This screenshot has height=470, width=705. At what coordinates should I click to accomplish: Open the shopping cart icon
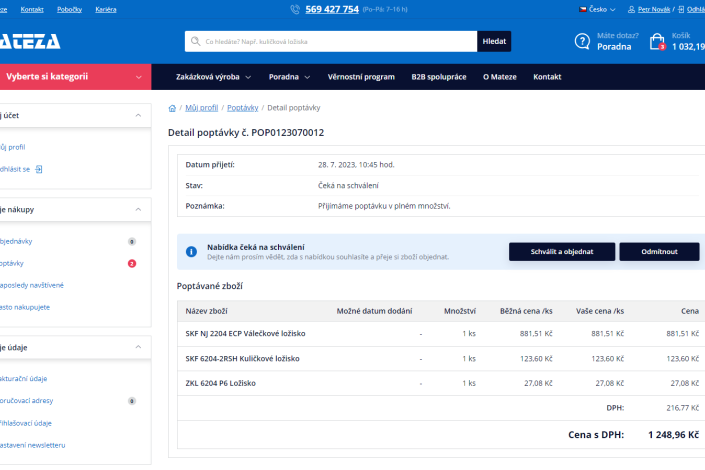pos(657,41)
